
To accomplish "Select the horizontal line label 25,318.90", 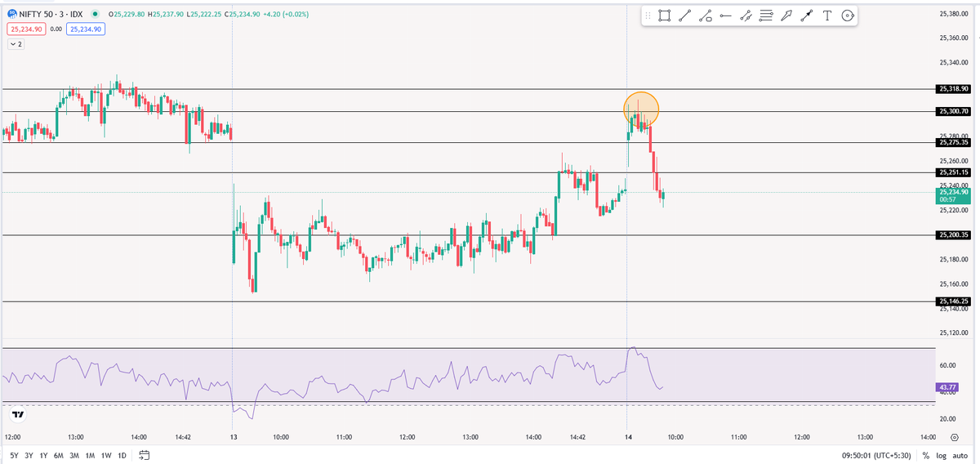I will pos(954,88).
